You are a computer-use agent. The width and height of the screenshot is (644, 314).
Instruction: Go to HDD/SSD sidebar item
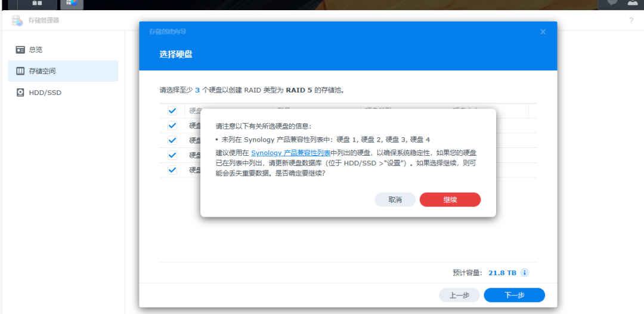coord(45,93)
